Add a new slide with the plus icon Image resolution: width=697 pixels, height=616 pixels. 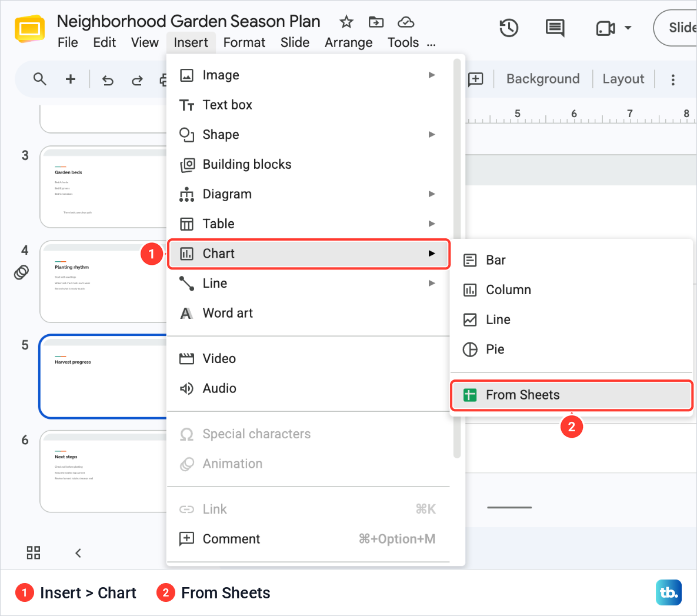click(x=70, y=79)
